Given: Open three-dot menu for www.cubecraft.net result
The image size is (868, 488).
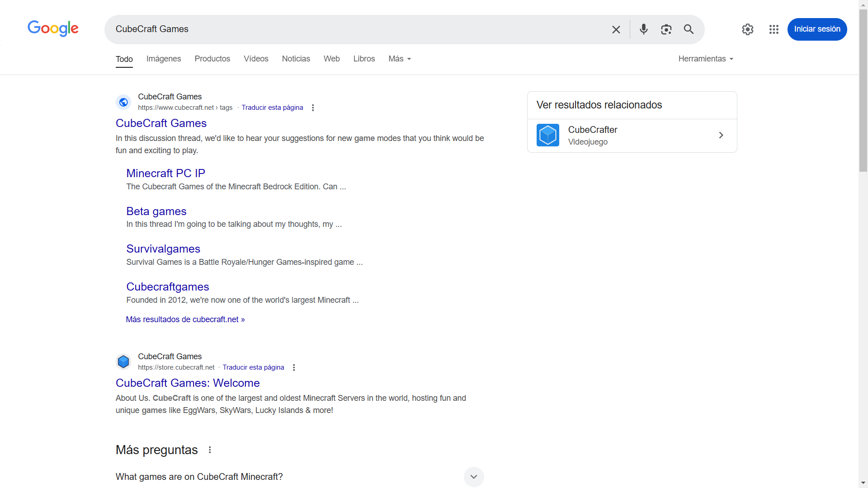Looking at the screenshot, I should click(313, 108).
